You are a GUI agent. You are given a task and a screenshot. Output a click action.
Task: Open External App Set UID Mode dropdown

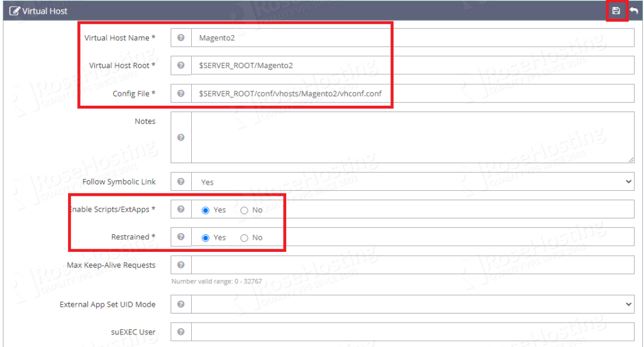pos(412,304)
